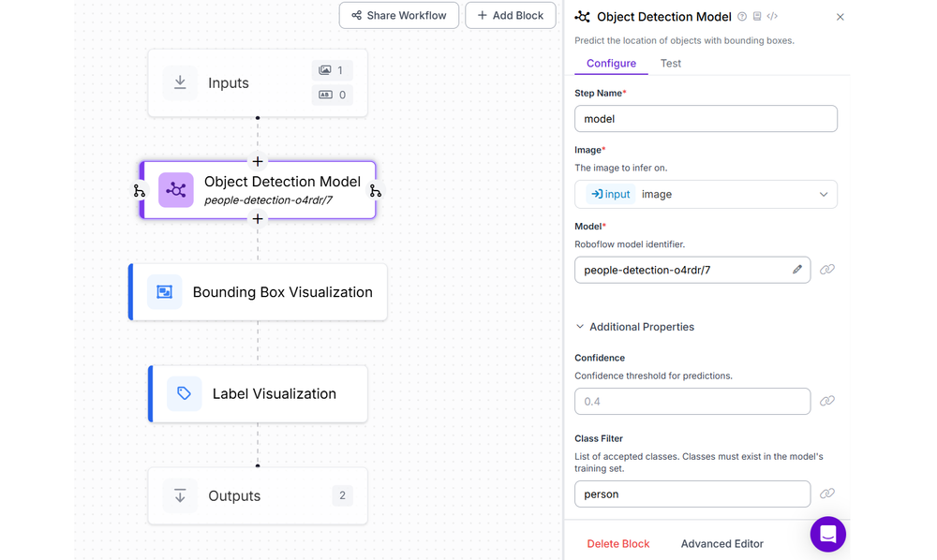Viewport: 937px width, 560px height.
Task: Click the Add Block button
Action: click(x=510, y=15)
